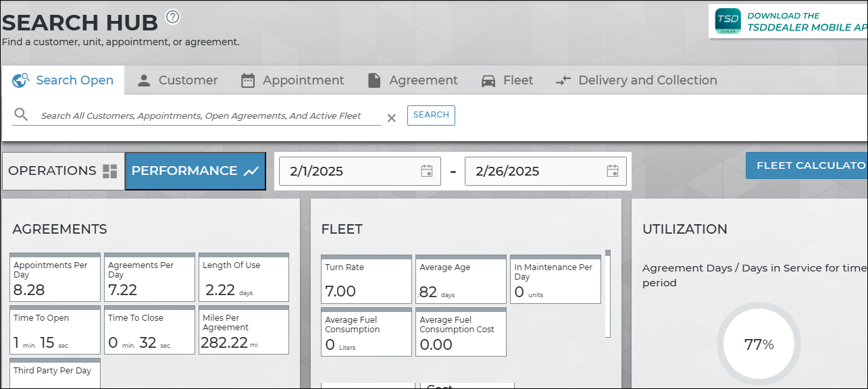Image resolution: width=868 pixels, height=389 pixels.
Task: Select the Search Open tab
Action: click(63, 80)
